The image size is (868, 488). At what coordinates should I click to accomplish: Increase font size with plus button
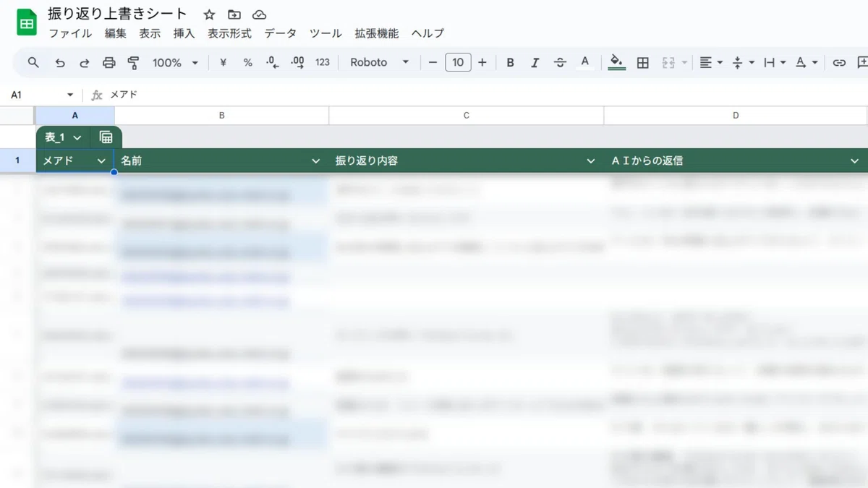tap(482, 63)
